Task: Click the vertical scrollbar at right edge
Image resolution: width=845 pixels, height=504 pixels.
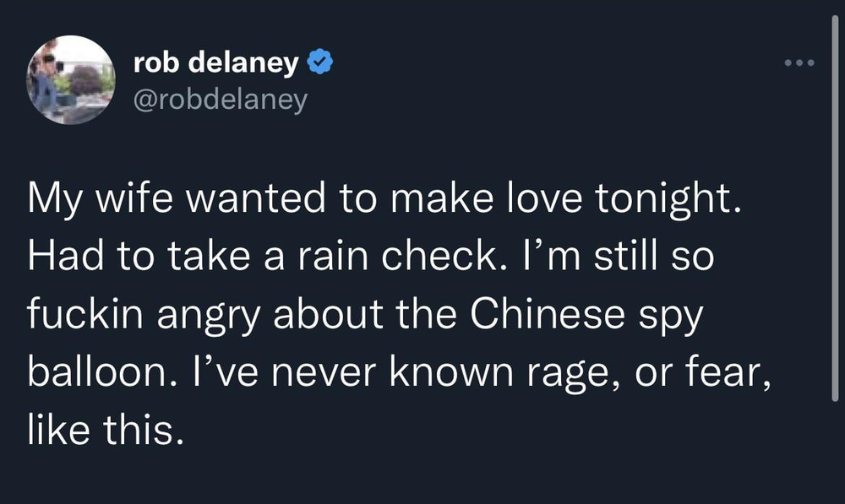Action: click(834, 211)
